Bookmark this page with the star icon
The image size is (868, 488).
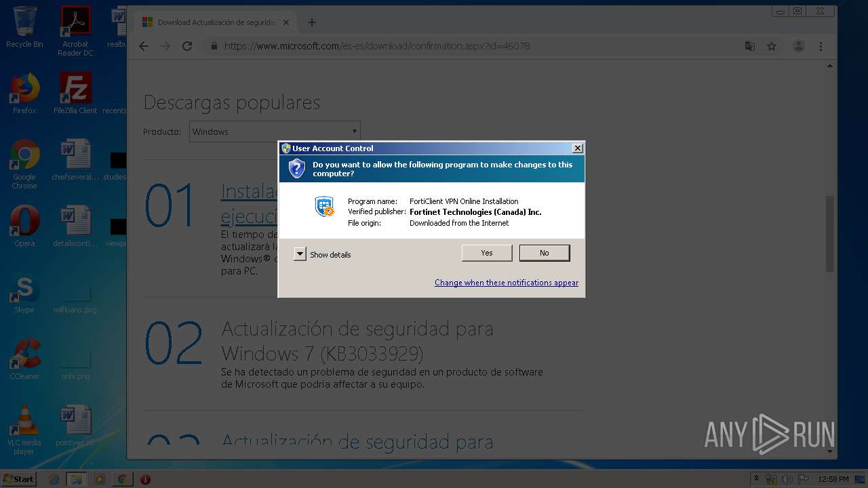[x=772, y=46]
